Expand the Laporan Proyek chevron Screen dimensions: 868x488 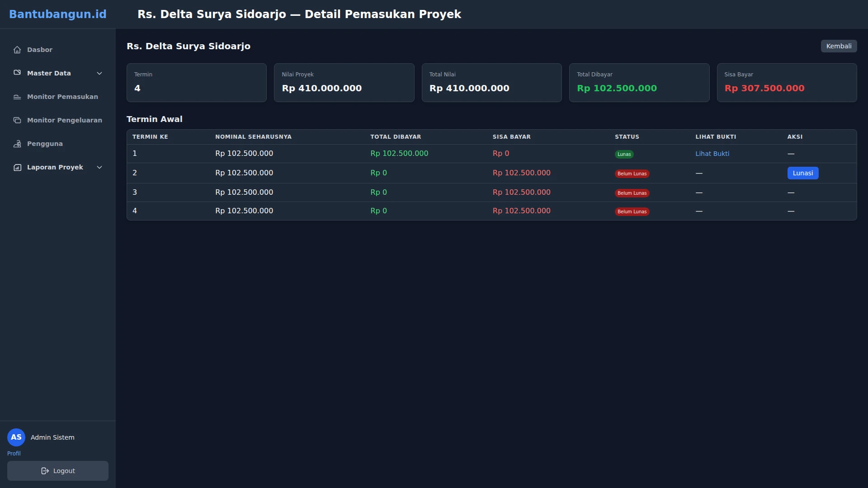(x=99, y=167)
